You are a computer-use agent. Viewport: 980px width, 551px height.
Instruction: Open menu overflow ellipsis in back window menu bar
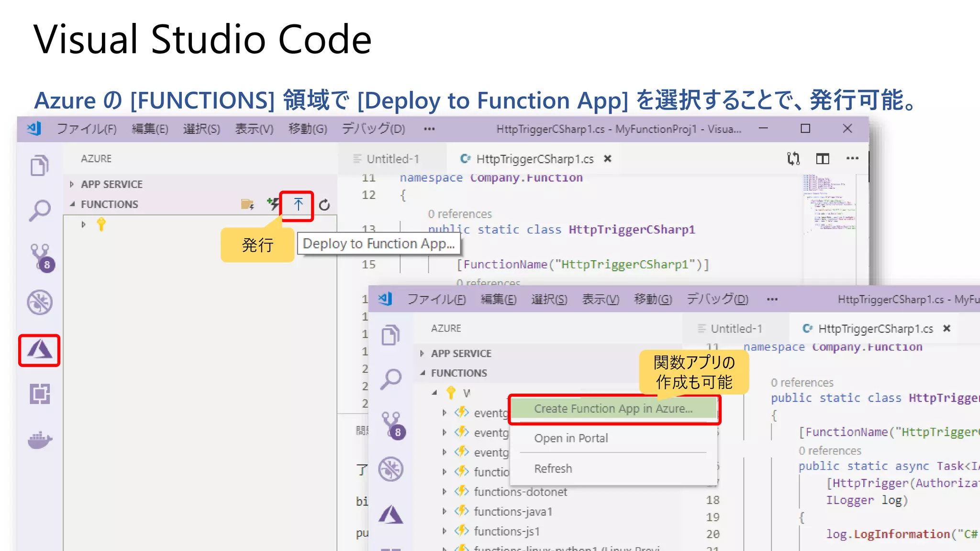tap(429, 129)
